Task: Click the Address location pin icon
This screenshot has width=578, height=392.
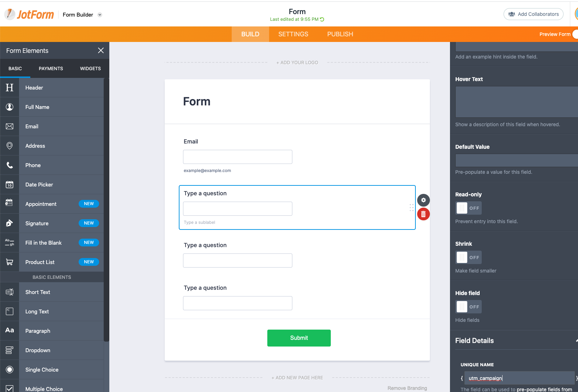Action: (10, 146)
